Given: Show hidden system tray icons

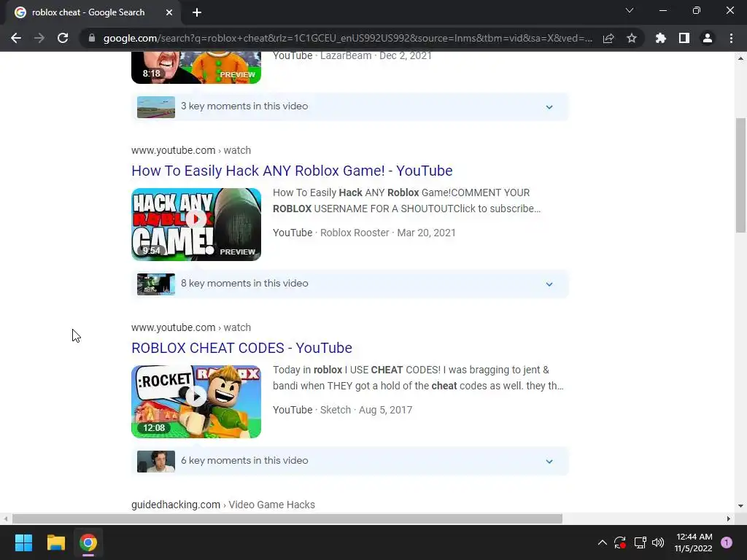Looking at the screenshot, I should click(602, 542).
